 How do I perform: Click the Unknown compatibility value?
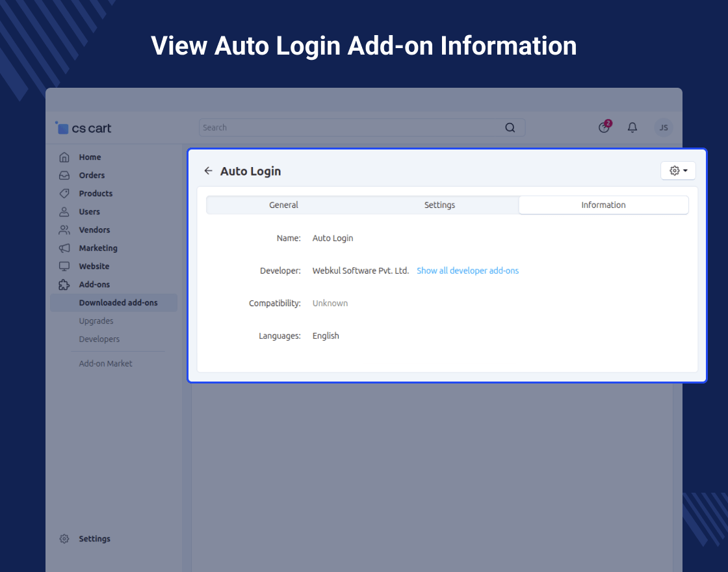tap(330, 303)
